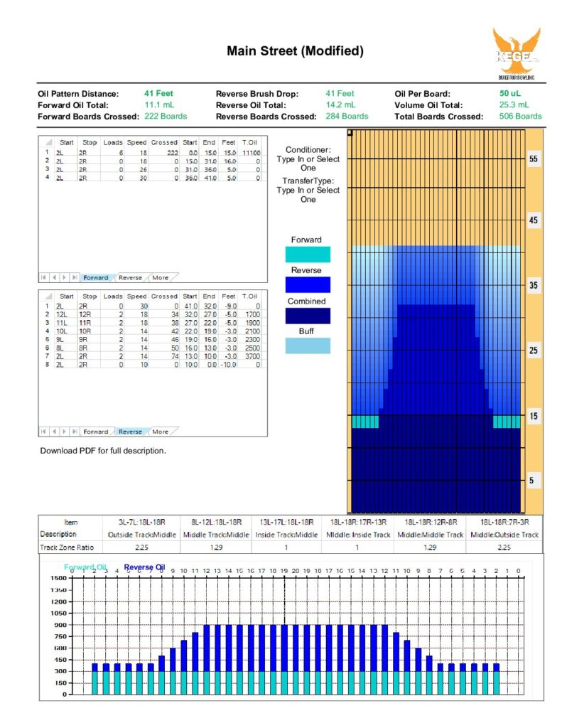Select the Combined legend color swatch

[308, 316]
